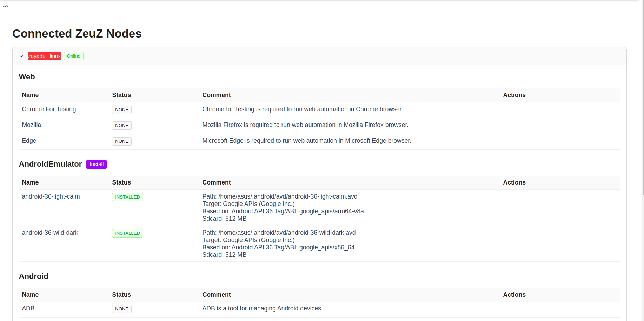Click the page's vertical scrollbar
The height and width of the screenshot is (321, 644).
tap(642, 105)
